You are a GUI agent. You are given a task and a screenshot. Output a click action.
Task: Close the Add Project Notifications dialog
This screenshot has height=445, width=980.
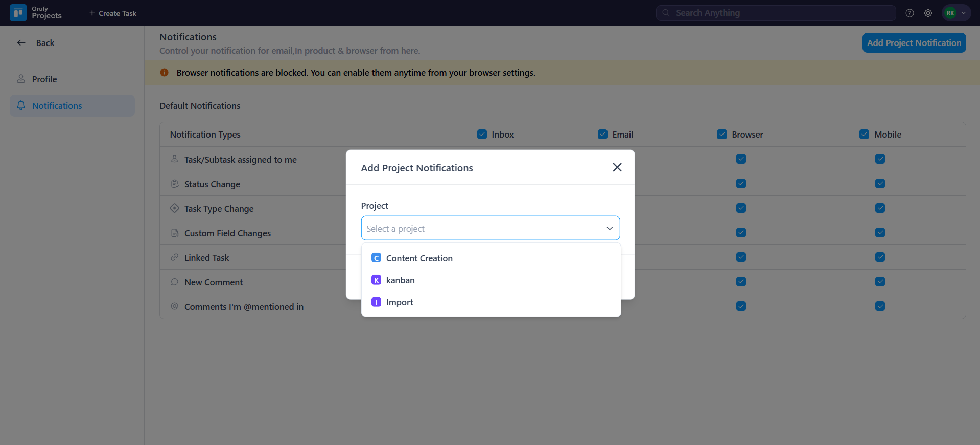pos(617,167)
